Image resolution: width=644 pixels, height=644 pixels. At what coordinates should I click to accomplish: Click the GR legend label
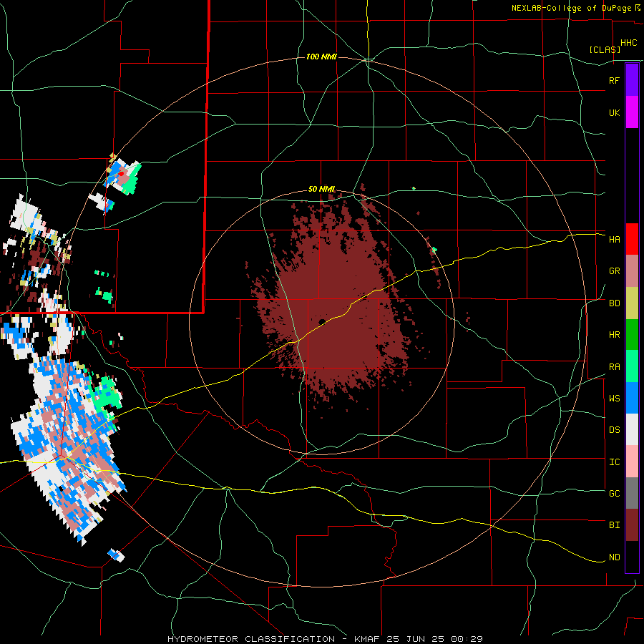tap(614, 271)
